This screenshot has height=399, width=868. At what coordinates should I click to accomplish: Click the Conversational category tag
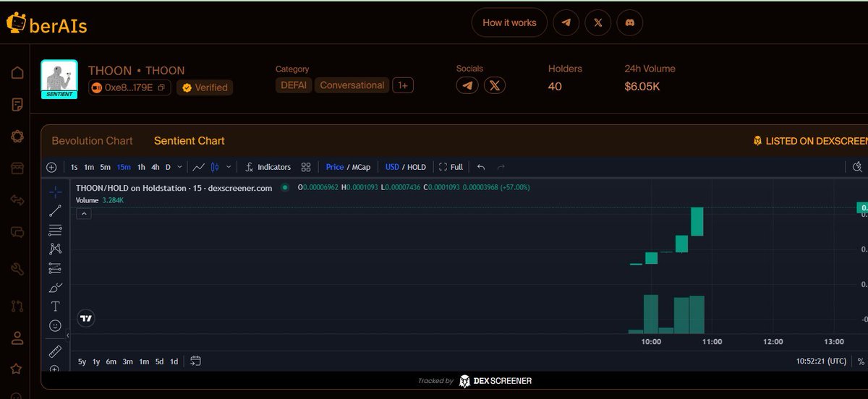coord(352,85)
